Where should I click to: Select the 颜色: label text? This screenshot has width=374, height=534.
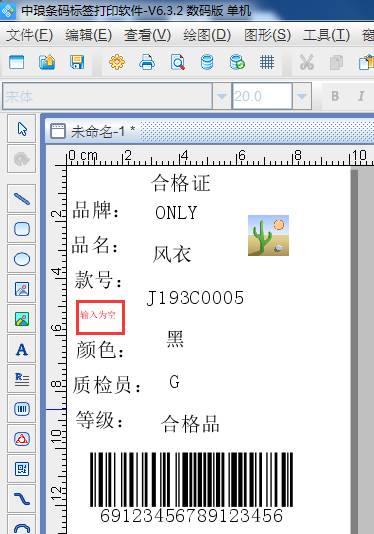100,350
